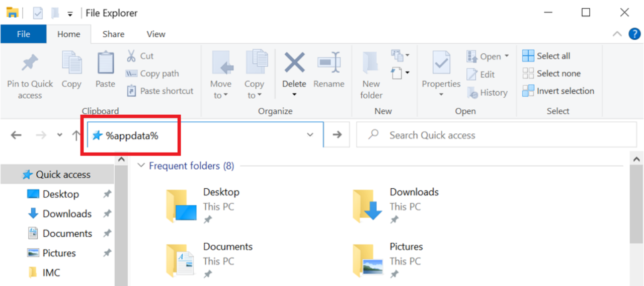Expand the address bar history dropdown
This screenshot has height=286, width=644.
click(310, 135)
